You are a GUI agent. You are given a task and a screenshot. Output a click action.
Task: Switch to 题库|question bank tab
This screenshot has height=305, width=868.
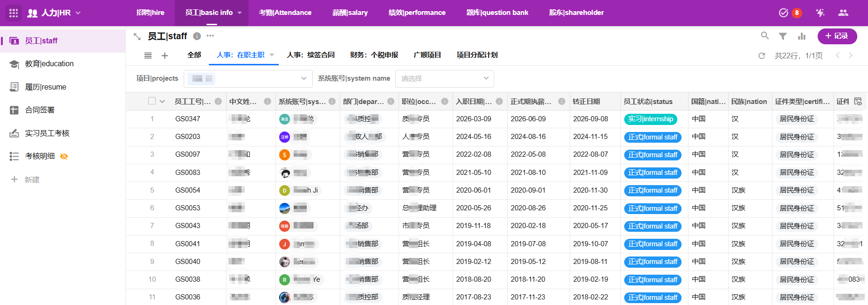(497, 13)
